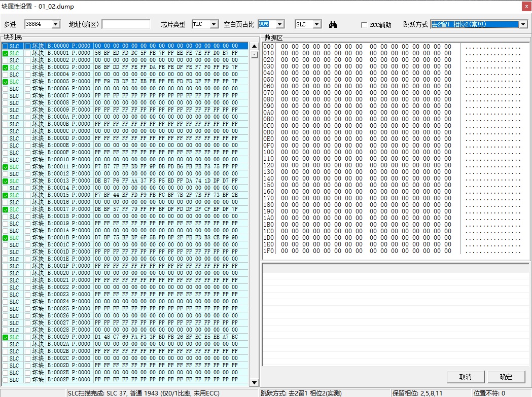Untick the SLC checkbox for block B:00001
Image resolution: width=532 pixels, height=397 pixels.
[6, 53]
